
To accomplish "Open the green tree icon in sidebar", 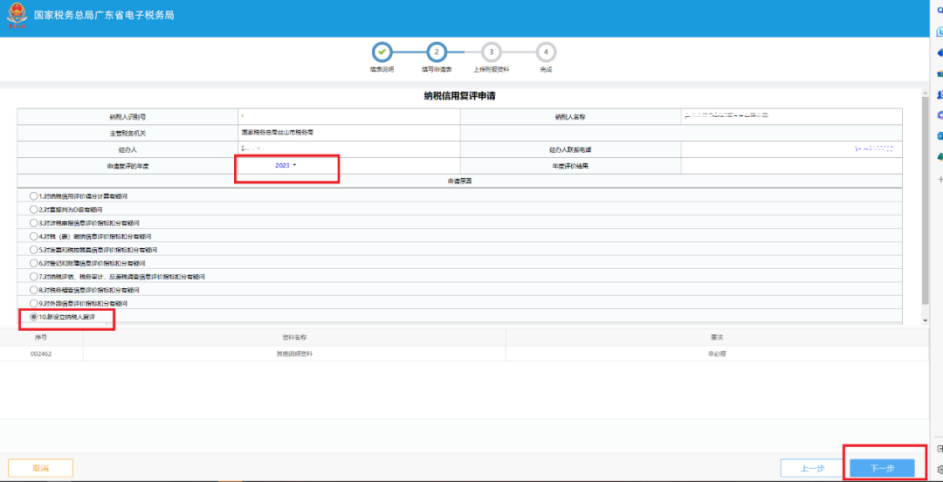I will click(x=939, y=156).
